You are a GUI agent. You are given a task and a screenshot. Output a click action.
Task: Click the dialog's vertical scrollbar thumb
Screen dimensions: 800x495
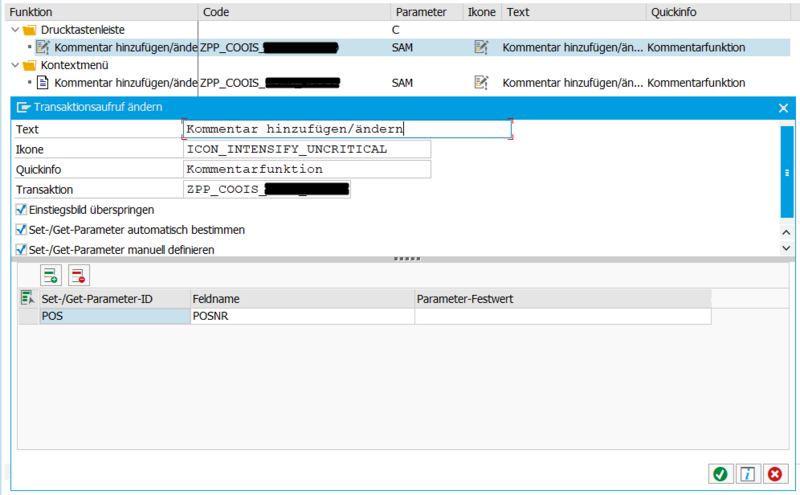[787, 172]
